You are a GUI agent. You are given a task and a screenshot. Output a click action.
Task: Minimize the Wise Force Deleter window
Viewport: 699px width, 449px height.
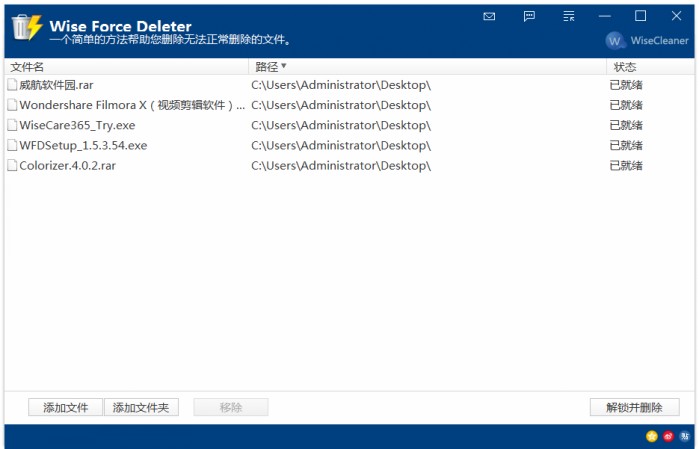(605, 16)
